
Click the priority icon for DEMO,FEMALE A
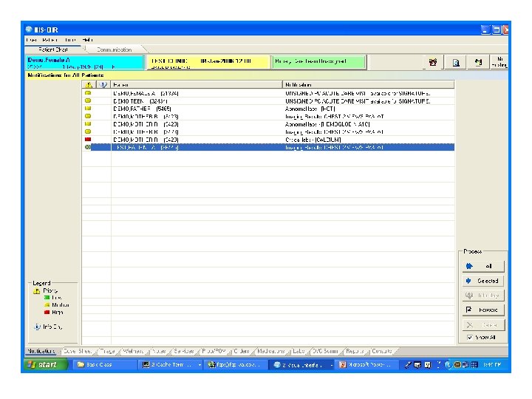pos(88,93)
